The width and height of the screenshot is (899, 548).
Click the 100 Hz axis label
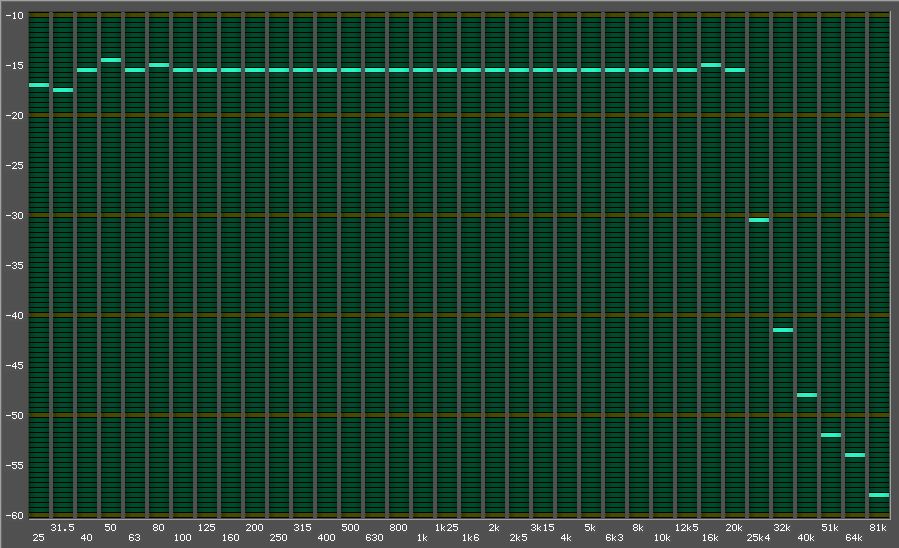tap(182, 538)
